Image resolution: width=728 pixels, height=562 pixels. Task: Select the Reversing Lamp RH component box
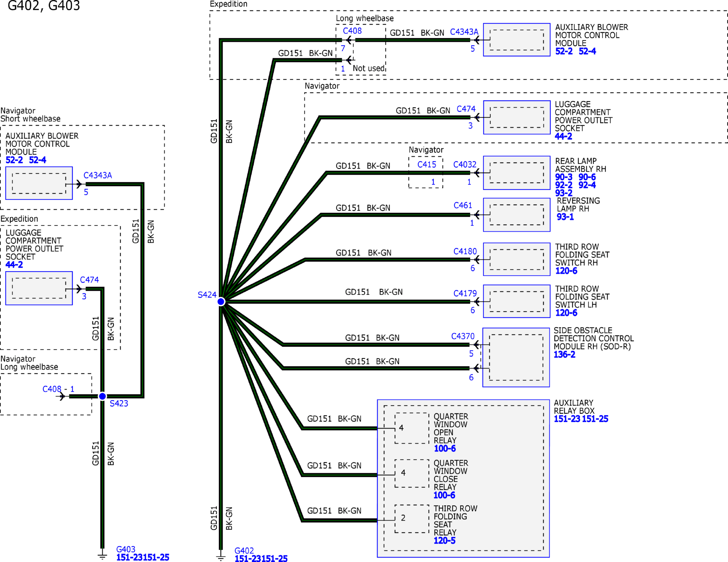pyautogui.click(x=517, y=215)
